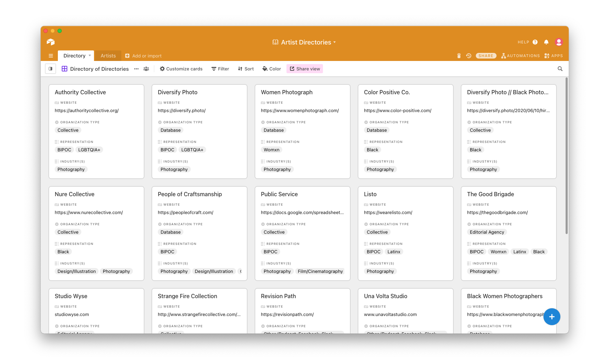Open the Listo card
The height and width of the screenshot is (364, 601).
click(406, 233)
